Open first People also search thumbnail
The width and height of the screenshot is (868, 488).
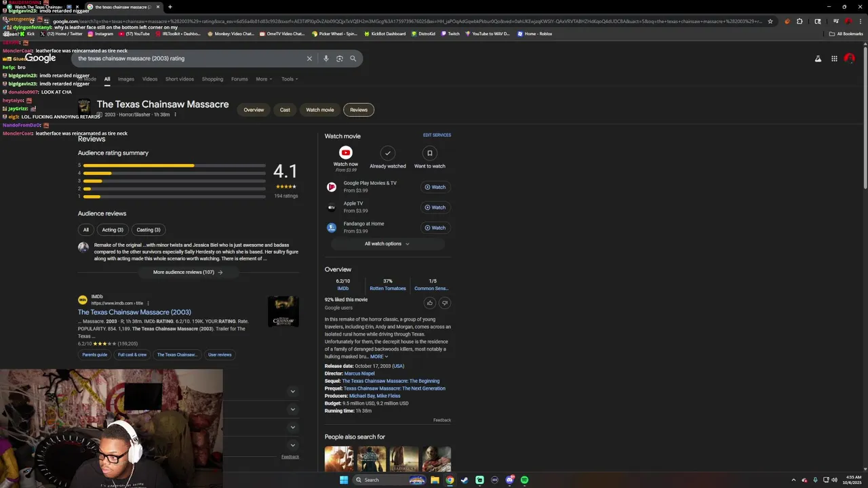(339, 459)
